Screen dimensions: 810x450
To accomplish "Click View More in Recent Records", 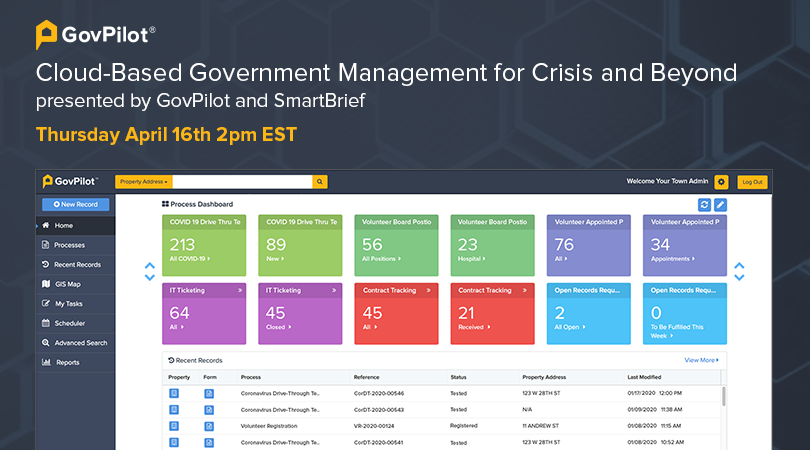I will coord(701,360).
